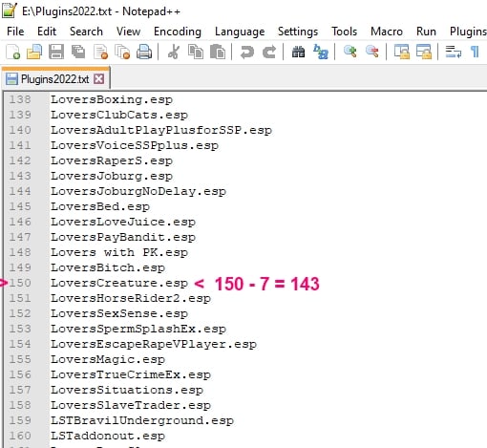Viewport: 487px width, 448px height.
Task: Open the Macro menu
Action: pos(387,32)
